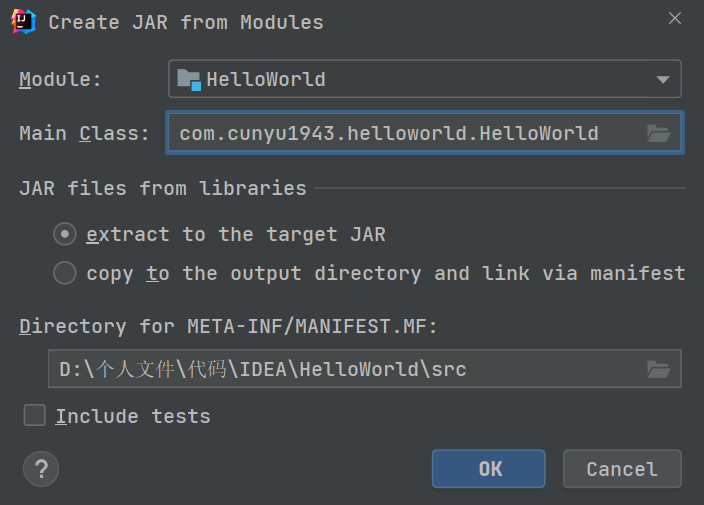
Task: Click the "Directory for META-INF/MANIFEST.MF:" label
Action: tap(228, 326)
